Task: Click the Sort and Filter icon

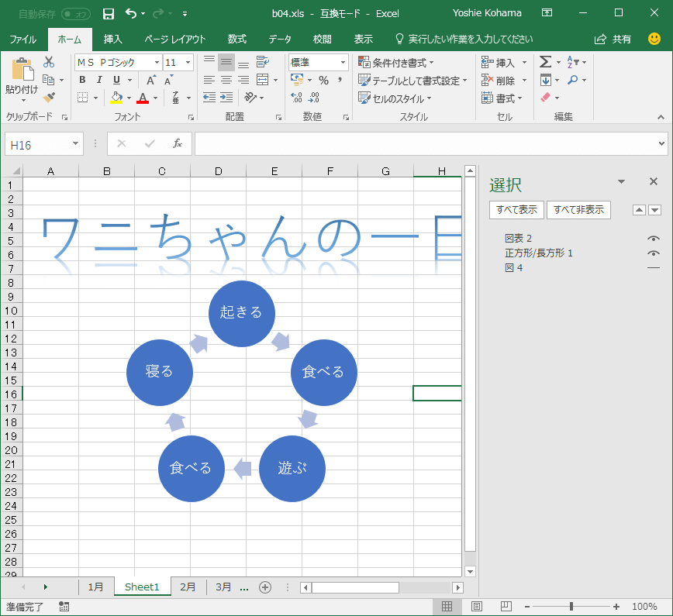Action: click(x=573, y=62)
